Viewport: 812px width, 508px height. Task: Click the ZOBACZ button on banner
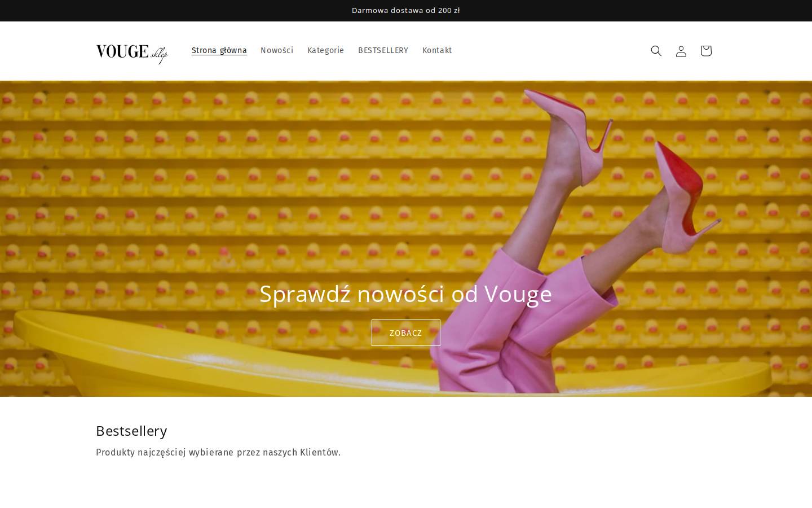405,333
